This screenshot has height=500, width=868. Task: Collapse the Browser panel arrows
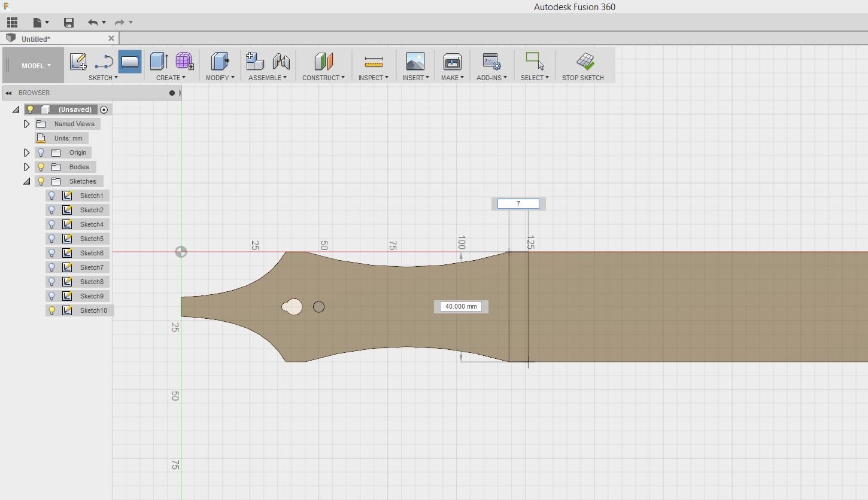click(8, 93)
